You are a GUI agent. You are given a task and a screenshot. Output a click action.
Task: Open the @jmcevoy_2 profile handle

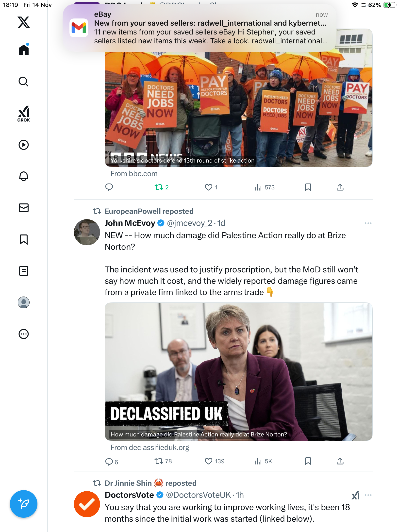(x=189, y=223)
